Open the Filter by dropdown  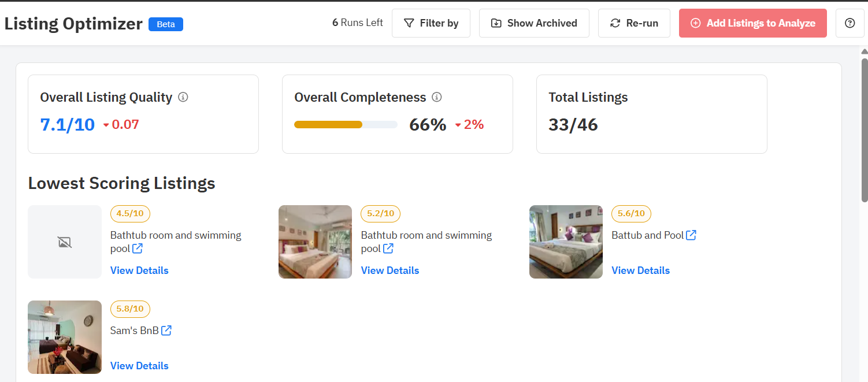pyautogui.click(x=431, y=23)
